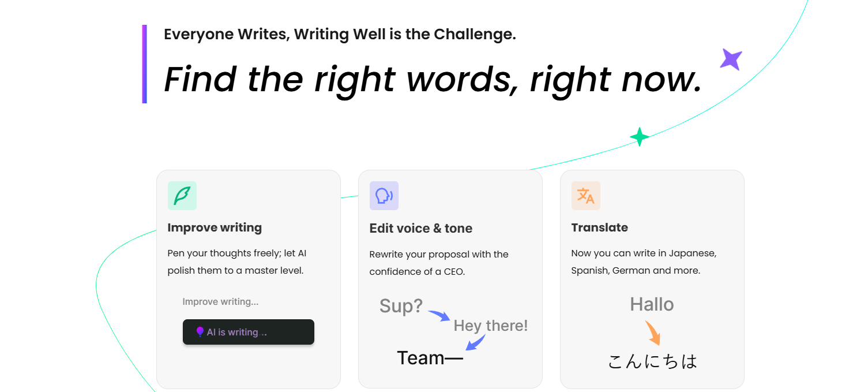868x392 pixels.
Task: Click the purple lightbulb in AI bar
Action: coord(200,332)
